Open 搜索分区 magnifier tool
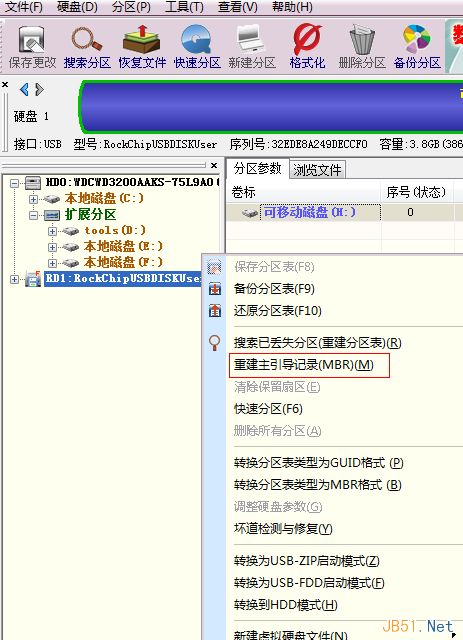Viewport: 463px width, 640px height. pos(87,40)
